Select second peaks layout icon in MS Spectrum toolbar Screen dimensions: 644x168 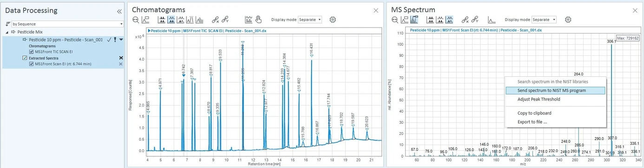(x=440, y=20)
